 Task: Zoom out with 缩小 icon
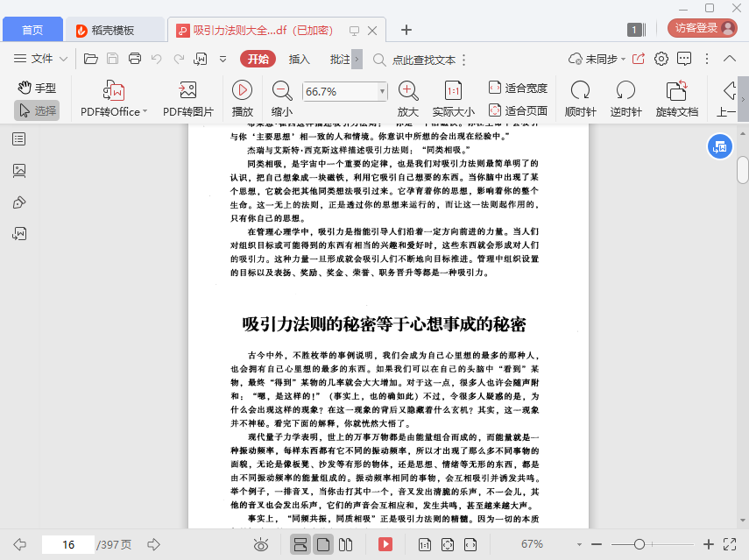[x=282, y=98]
